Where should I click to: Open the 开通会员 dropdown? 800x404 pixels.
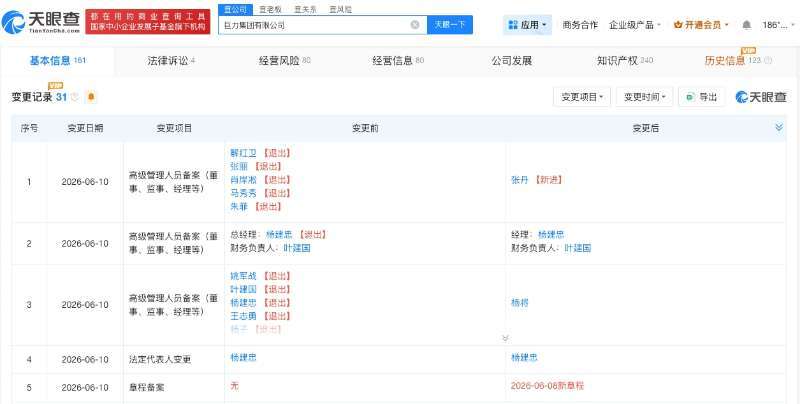[701, 24]
